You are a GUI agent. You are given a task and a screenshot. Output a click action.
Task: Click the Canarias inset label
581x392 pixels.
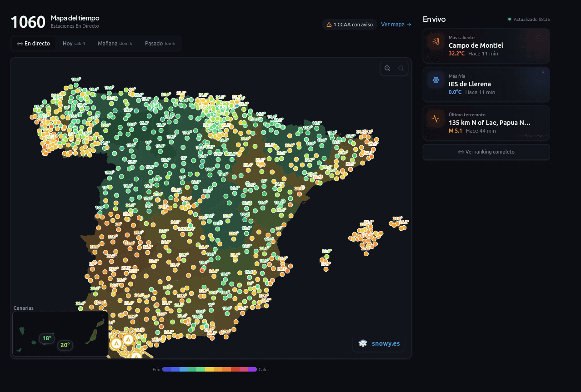(x=24, y=308)
